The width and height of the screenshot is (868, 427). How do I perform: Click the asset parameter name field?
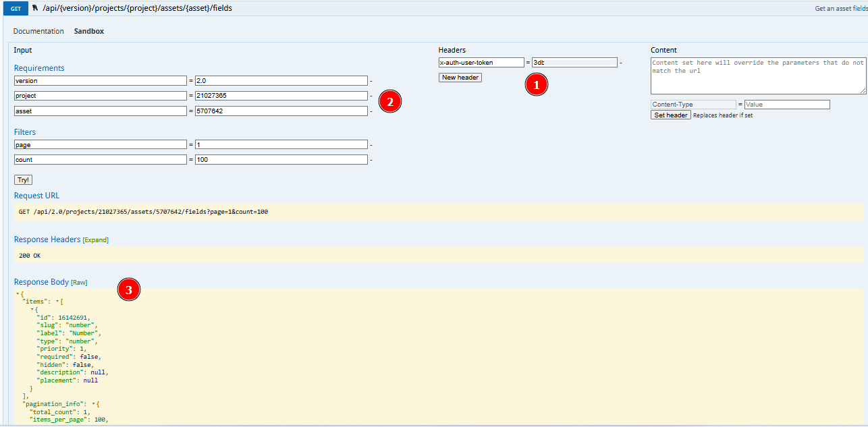(100, 111)
